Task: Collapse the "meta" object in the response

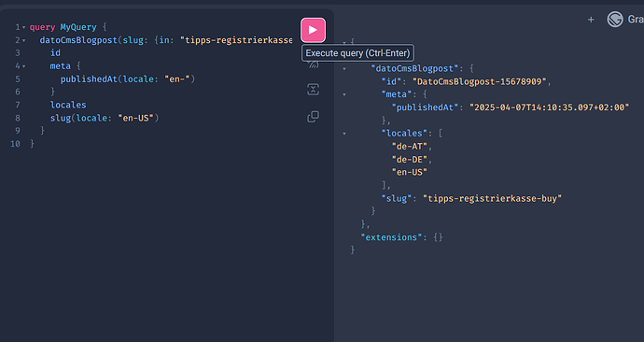Action: click(x=344, y=94)
